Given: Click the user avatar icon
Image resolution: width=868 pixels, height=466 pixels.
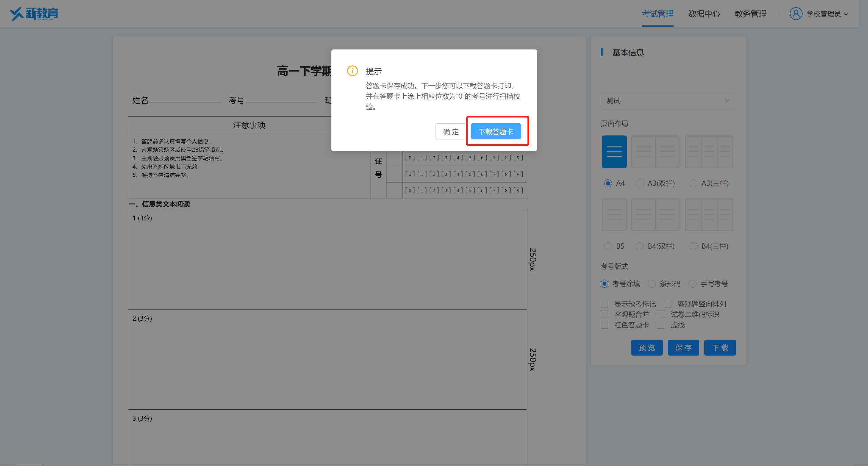Looking at the screenshot, I should 795,14.
